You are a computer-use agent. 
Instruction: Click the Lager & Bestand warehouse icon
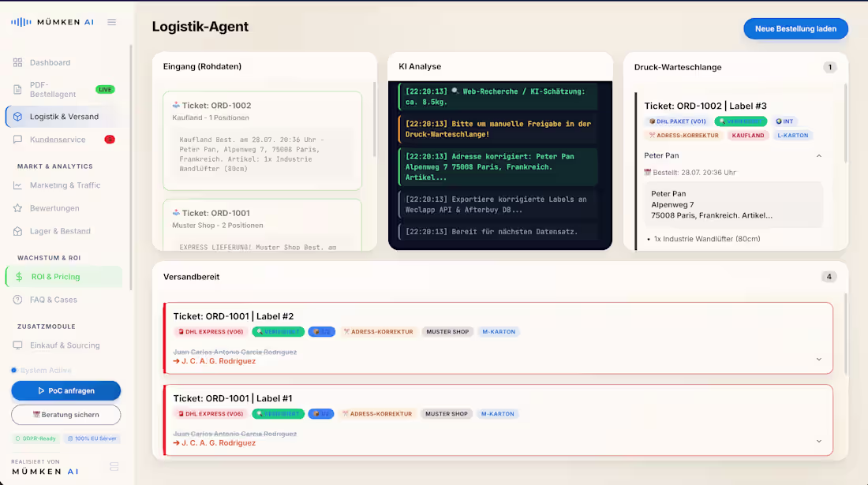coord(17,231)
